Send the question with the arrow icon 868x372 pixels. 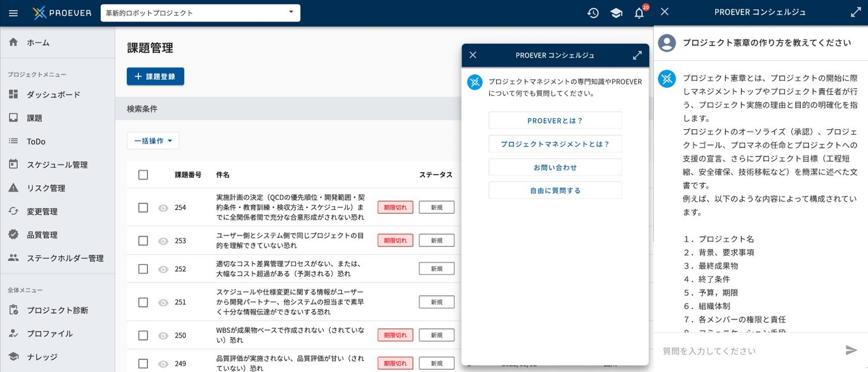tap(851, 350)
